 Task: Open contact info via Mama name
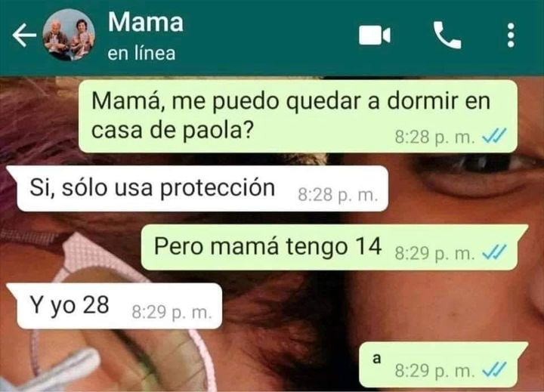point(145,22)
